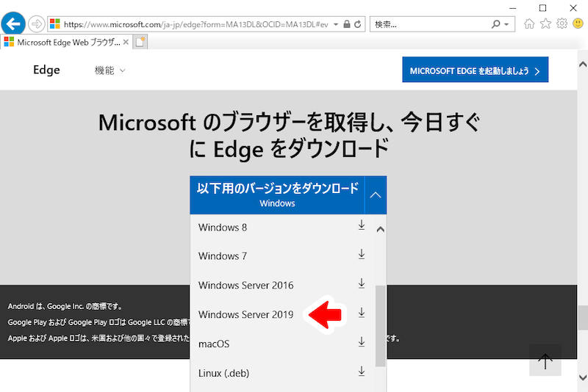Open a new tab

tap(140, 43)
